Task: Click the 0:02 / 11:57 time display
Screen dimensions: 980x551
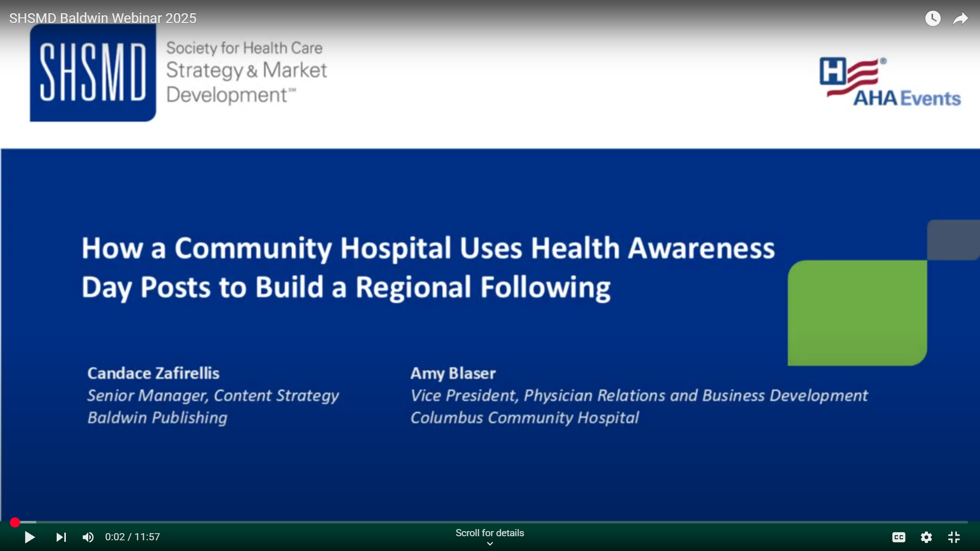Action: coord(133,537)
